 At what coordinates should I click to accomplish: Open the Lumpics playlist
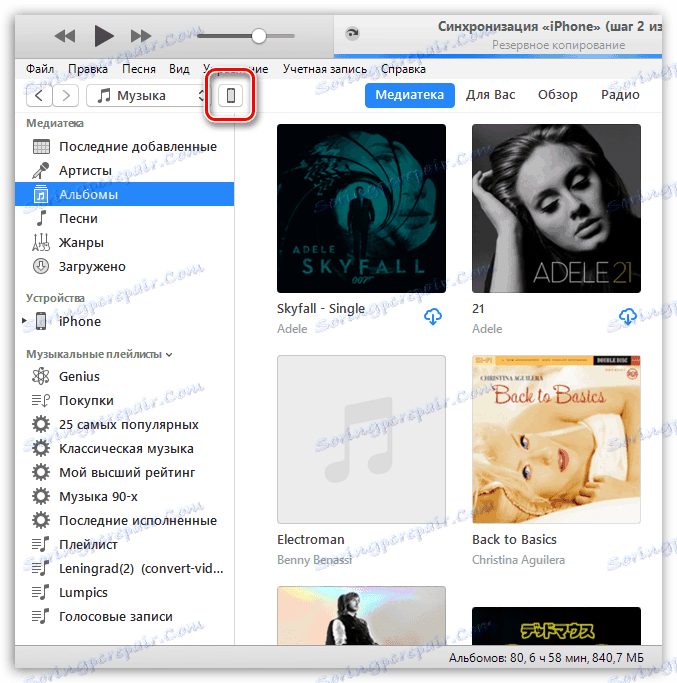(x=125, y=592)
